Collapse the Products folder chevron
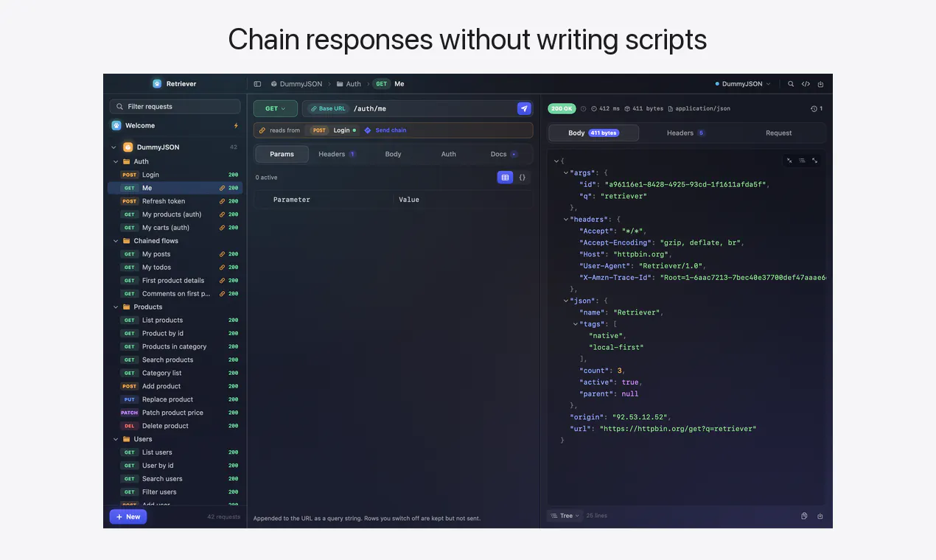This screenshot has width=936, height=560. [116, 307]
